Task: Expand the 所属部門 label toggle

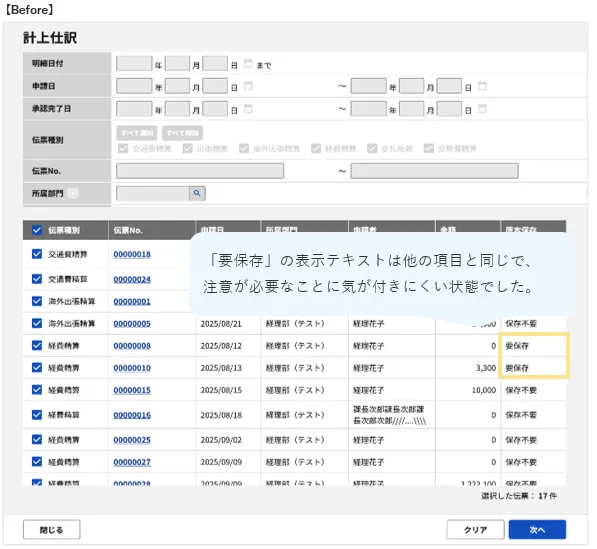Action: click(73, 193)
